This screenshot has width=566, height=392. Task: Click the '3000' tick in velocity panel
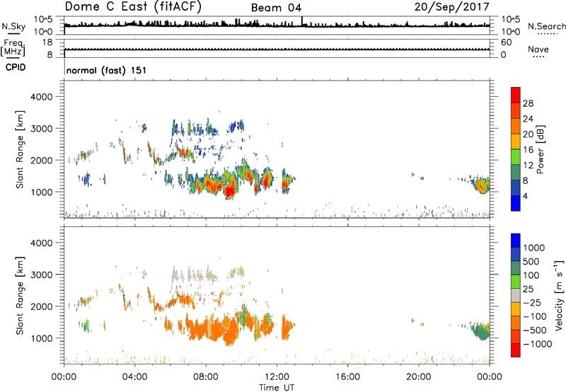(41, 275)
